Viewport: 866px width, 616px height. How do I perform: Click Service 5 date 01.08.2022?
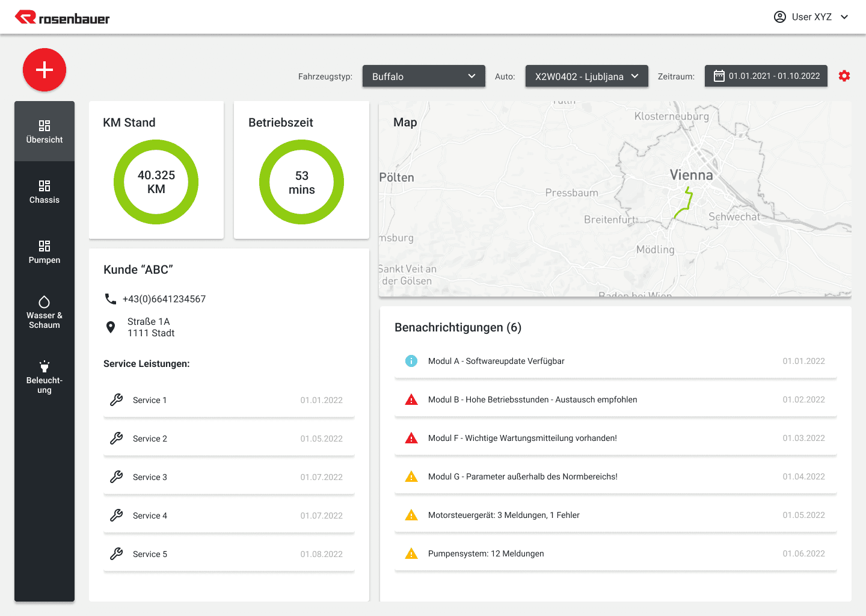[322, 554]
